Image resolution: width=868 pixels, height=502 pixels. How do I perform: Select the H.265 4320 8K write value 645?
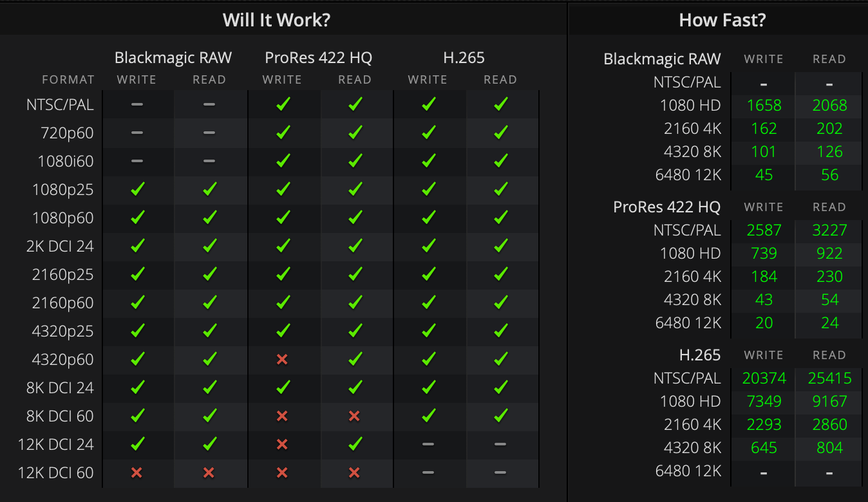point(764,448)
